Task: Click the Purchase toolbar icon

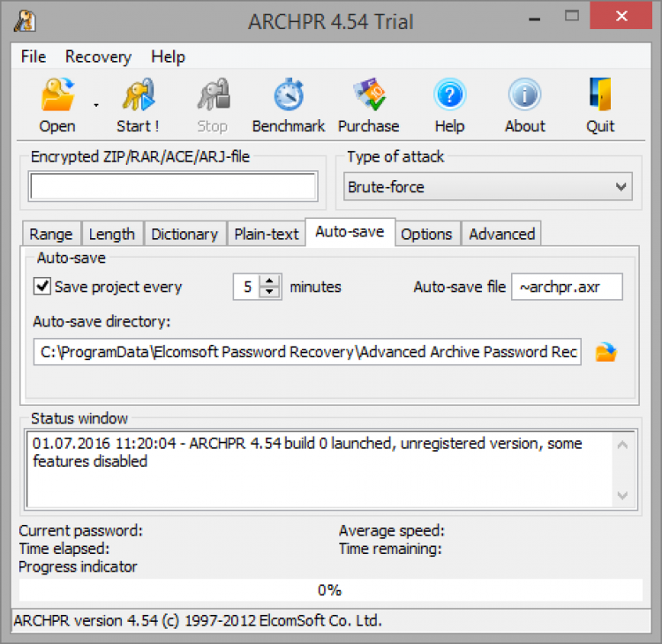Action: (x=369, y=94)
